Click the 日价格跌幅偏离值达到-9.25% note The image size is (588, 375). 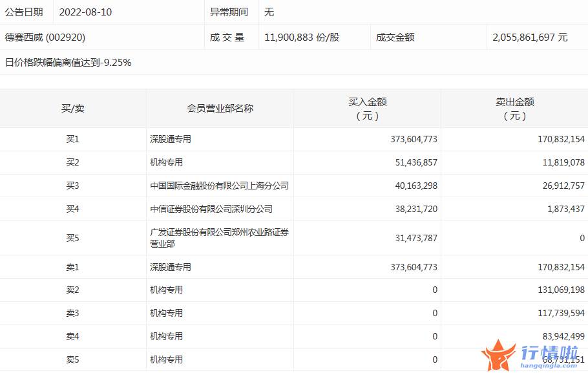click(x=68, y=62)
